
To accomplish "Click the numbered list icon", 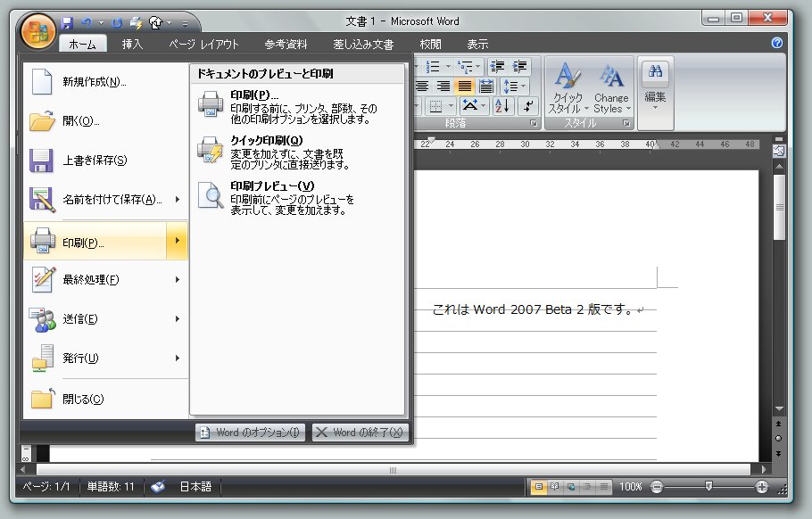I will [x=433, y=67].
